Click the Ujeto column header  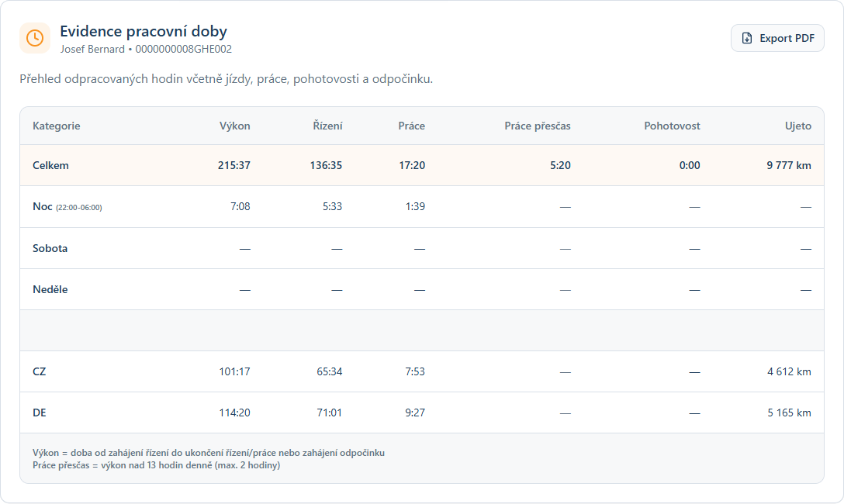(x=797, y=126)
